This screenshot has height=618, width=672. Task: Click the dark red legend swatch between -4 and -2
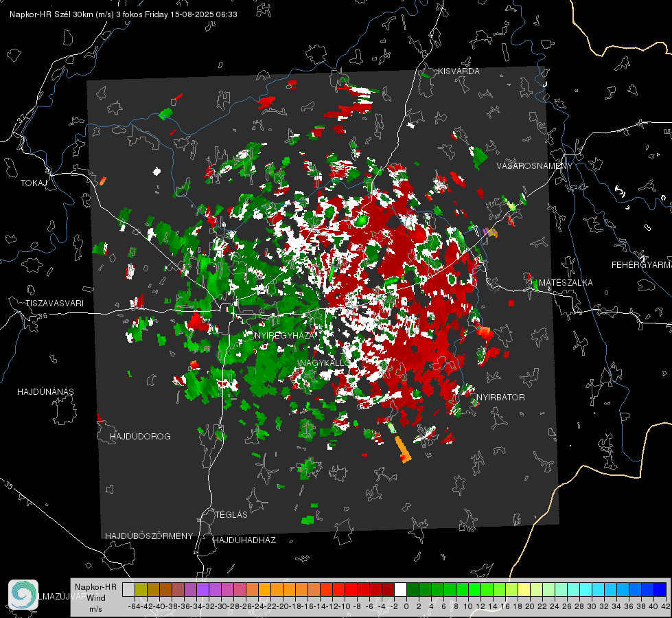click(x=389, y=590)
